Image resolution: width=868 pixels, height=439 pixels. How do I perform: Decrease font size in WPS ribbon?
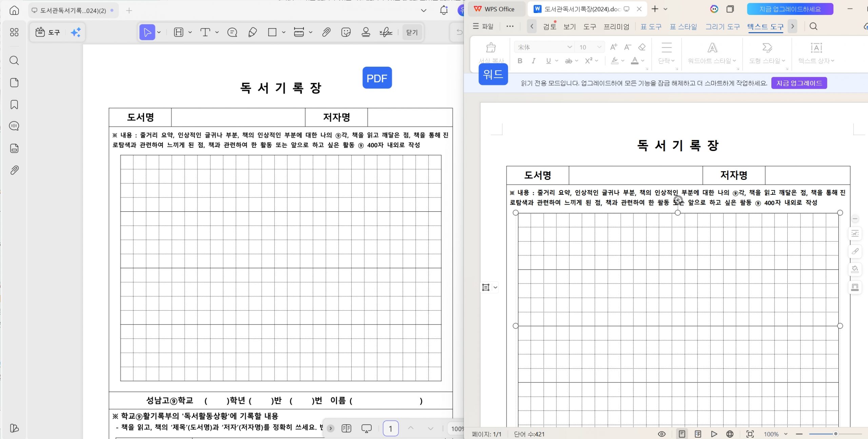pyautogui.click(x=628, y=47)
